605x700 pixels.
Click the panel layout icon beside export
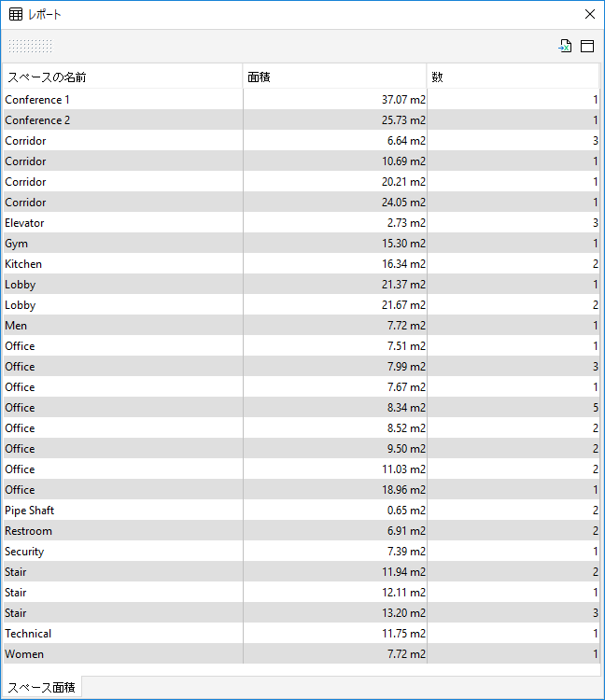tap(587, 46)
